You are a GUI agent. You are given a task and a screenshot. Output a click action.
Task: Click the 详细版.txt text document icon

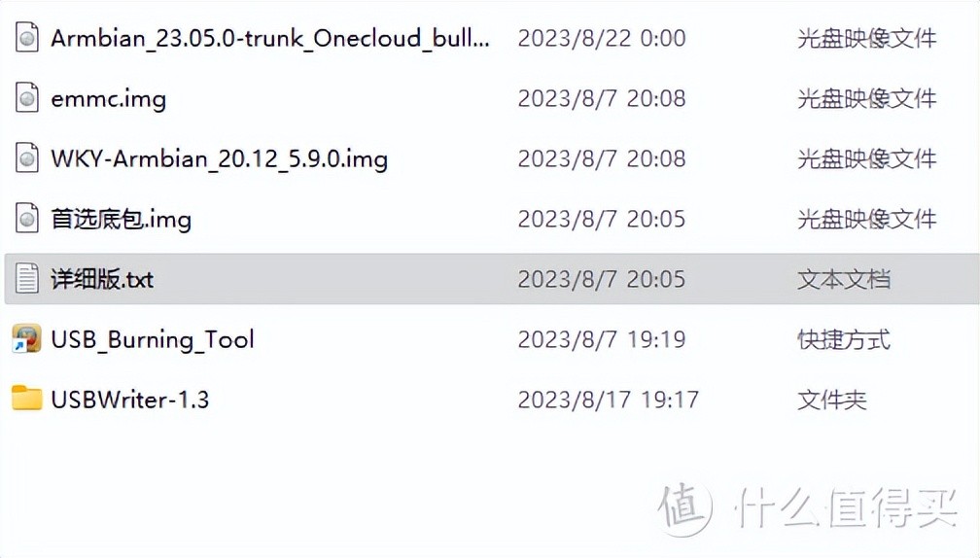27,279
